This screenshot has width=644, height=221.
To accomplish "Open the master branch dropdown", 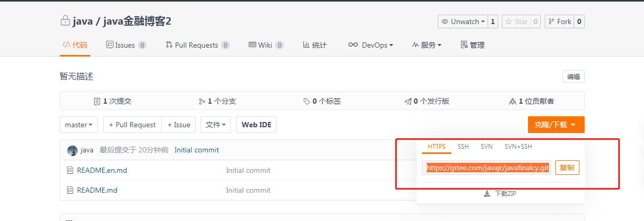I will [x=79, y=125].
